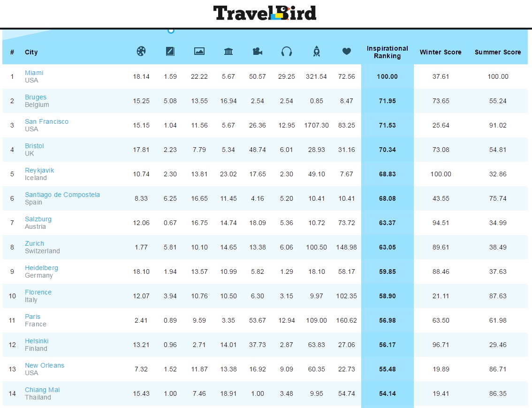Sort by Inspirational Ranking column header

coord(387,52)
